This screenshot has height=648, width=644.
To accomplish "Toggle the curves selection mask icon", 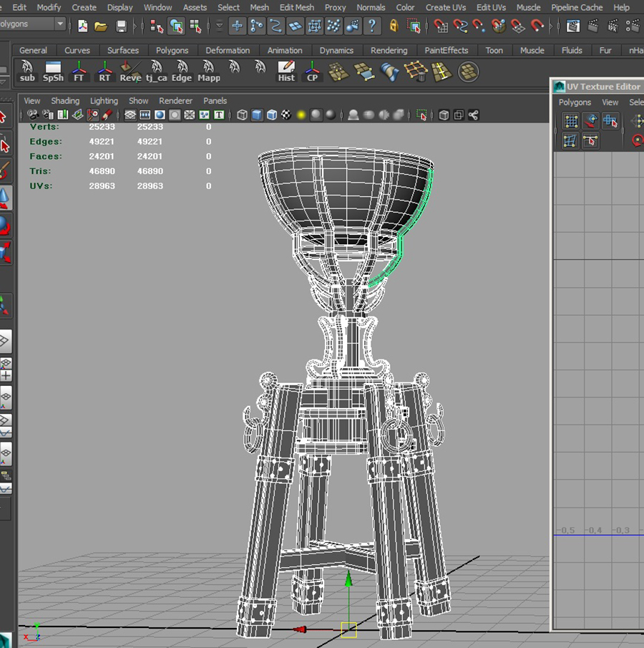I will 275,26.
